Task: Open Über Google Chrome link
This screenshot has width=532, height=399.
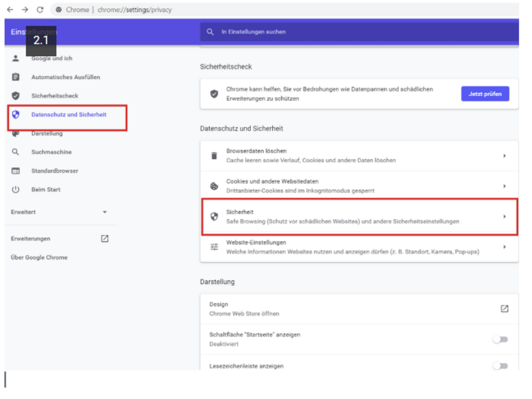Action: coord(39,258)
